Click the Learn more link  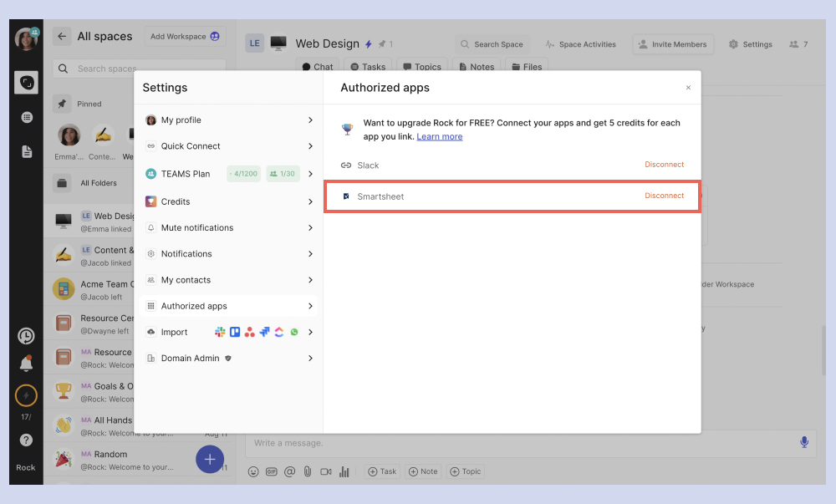(439, 137)
